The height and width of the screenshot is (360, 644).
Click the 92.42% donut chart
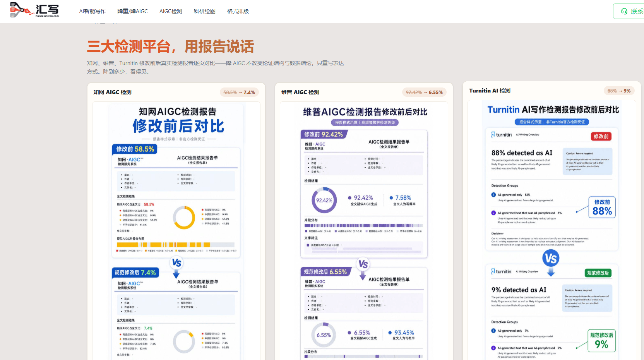pos(324,200)
